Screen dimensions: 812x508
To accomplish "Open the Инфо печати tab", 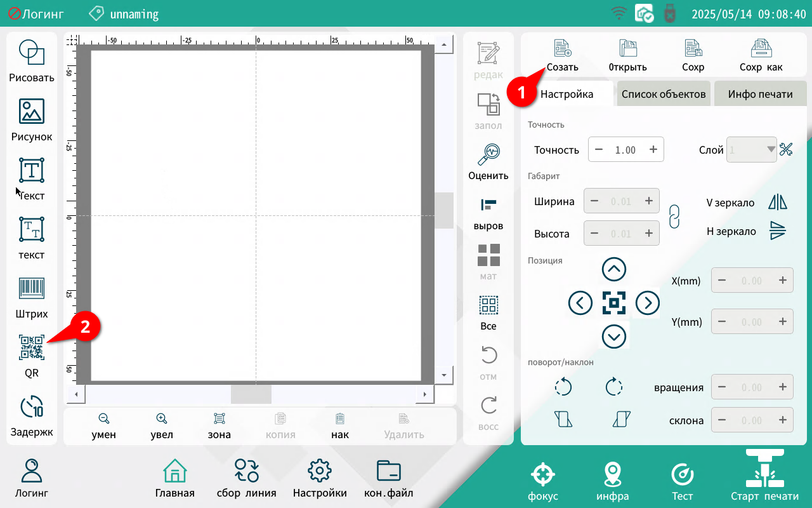I will [x=760, y=94].
